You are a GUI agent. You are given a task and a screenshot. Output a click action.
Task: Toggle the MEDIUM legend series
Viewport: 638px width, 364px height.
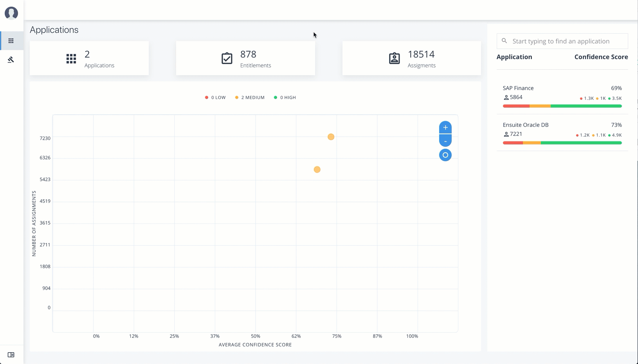[250, 97]
